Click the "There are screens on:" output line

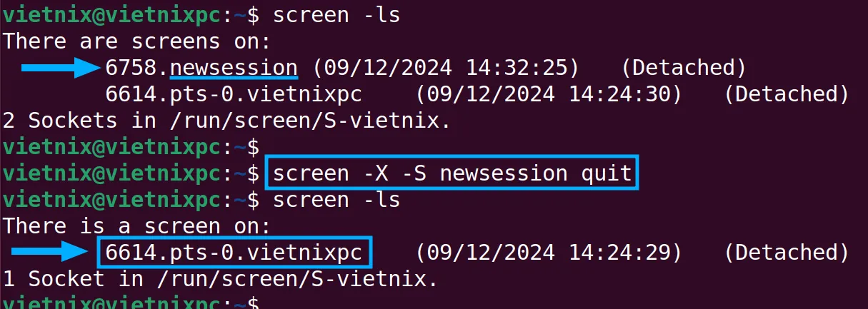pos(136,41)
